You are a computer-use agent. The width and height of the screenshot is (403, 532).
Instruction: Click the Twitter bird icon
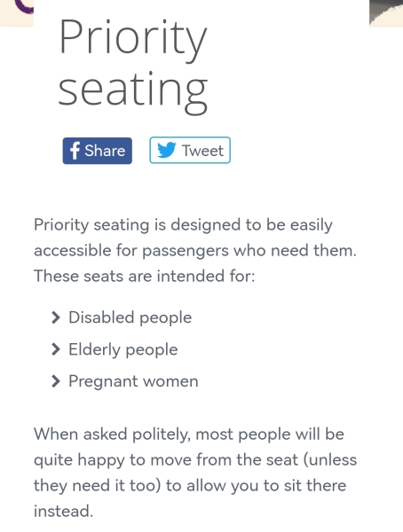pos(167,150)
